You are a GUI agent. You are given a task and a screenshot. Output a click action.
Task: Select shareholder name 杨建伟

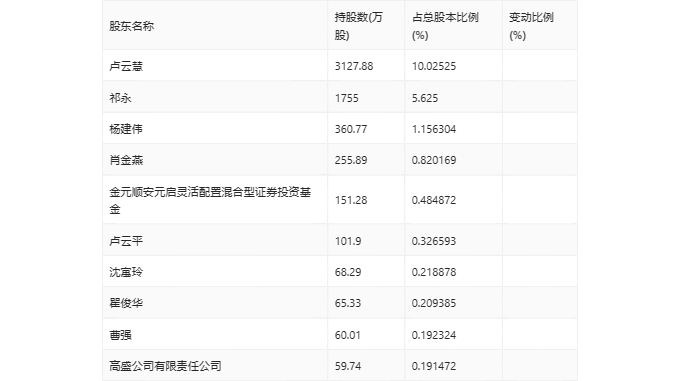point(126,129)
